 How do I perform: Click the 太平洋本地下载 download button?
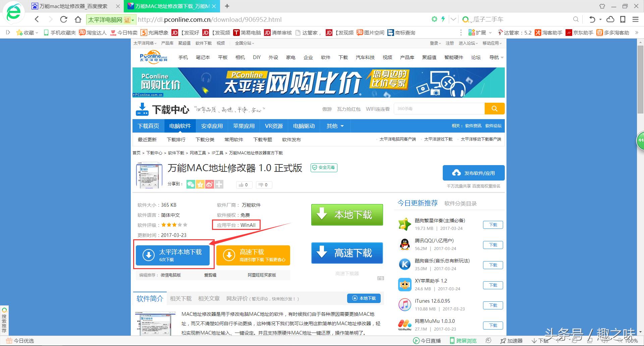[x=173, y=255]
